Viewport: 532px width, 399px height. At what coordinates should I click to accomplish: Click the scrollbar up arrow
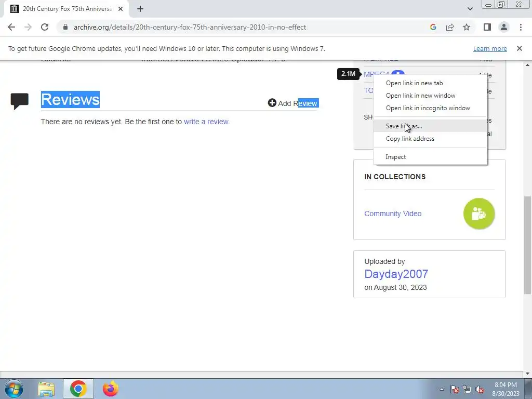coord(528,64)
